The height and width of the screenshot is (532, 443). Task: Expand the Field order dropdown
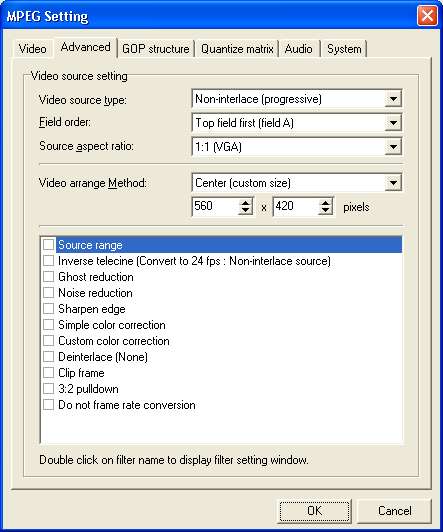point(393,122)
